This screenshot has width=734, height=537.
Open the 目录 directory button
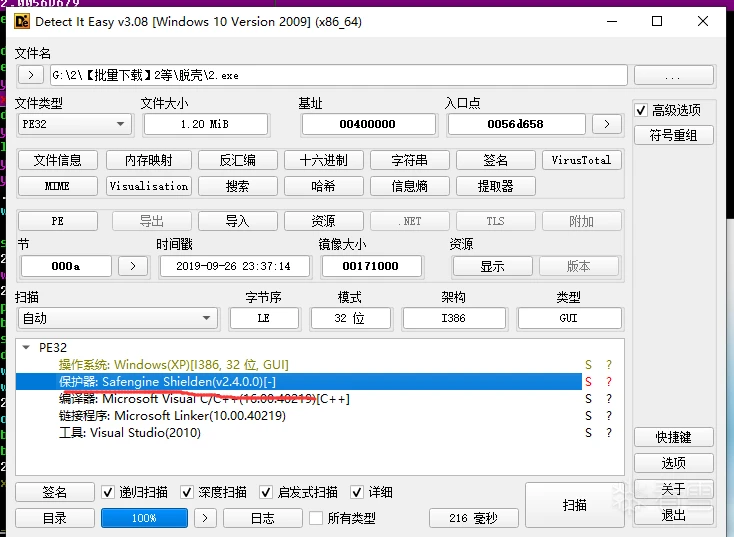tap(55, 518)
